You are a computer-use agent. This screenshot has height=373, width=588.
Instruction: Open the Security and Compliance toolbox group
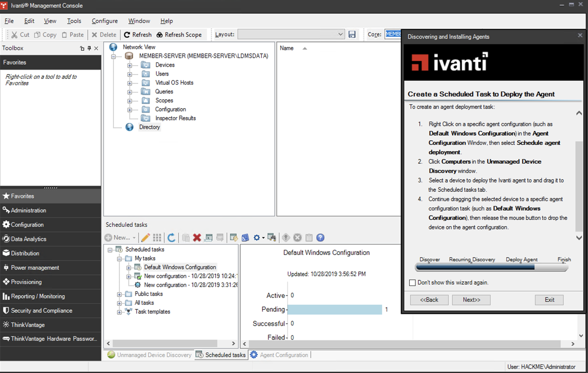41,311
